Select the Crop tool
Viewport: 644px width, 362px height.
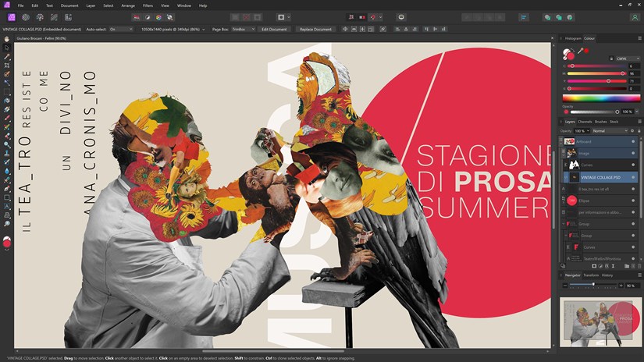click(x=6, y=66)
